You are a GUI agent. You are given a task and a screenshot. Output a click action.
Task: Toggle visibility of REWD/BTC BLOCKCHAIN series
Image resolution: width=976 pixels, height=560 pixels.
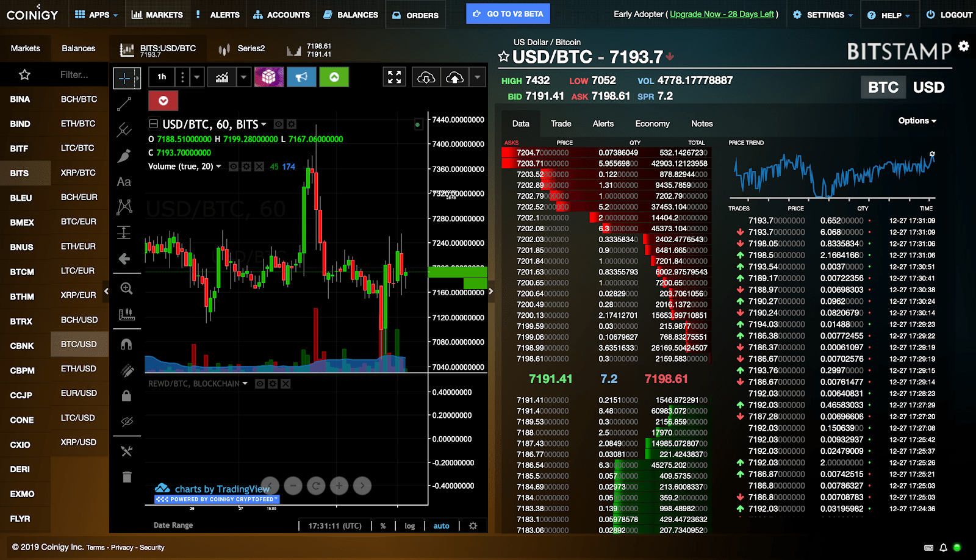tap(260, 384)
